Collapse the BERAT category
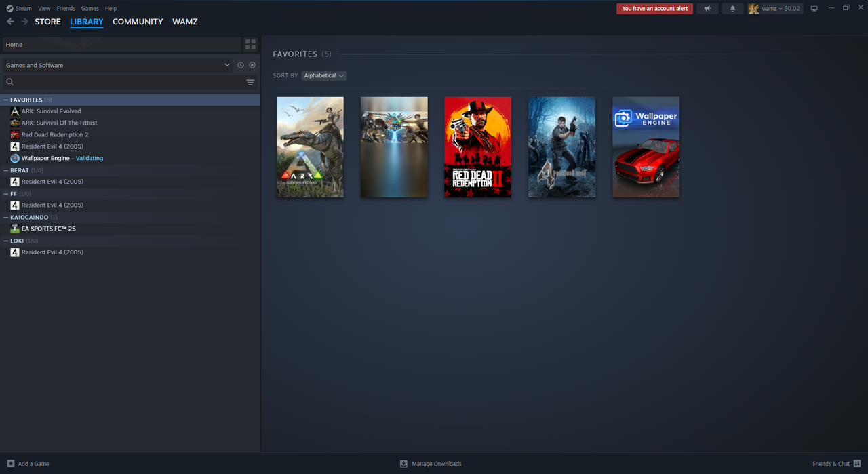This screenshot has width=868, height=474. (6, 170)
